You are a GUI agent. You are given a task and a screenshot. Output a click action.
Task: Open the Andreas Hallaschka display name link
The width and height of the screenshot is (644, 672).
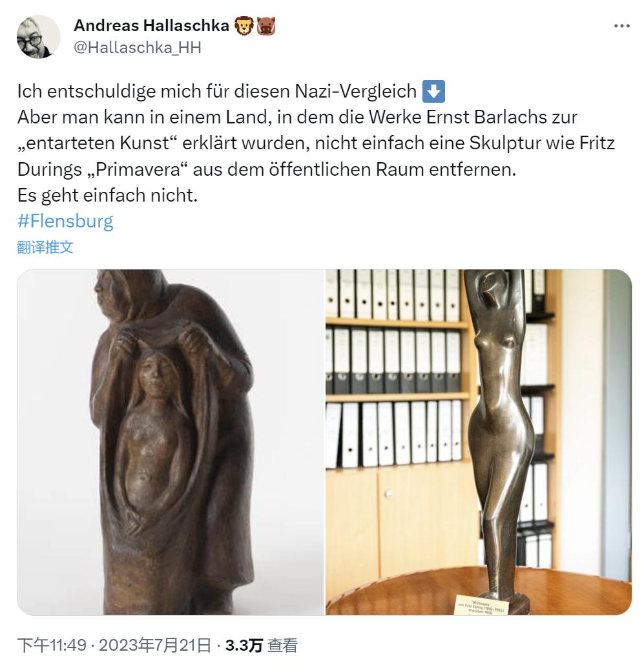tap(151, 26)
